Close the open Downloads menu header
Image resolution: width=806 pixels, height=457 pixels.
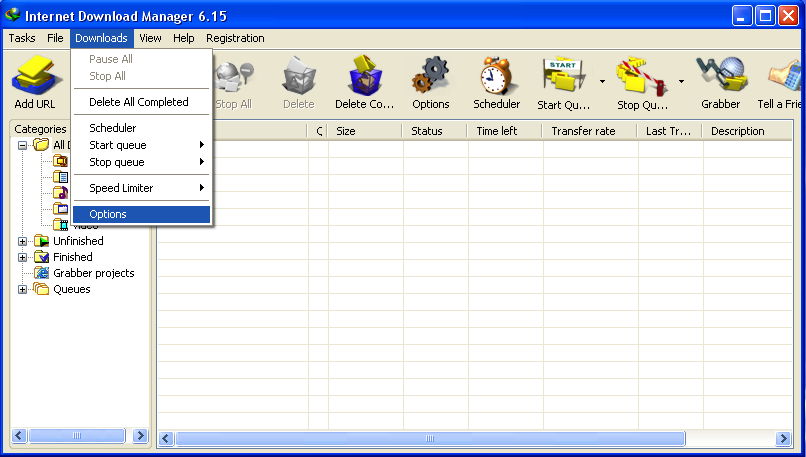(101, 38)
